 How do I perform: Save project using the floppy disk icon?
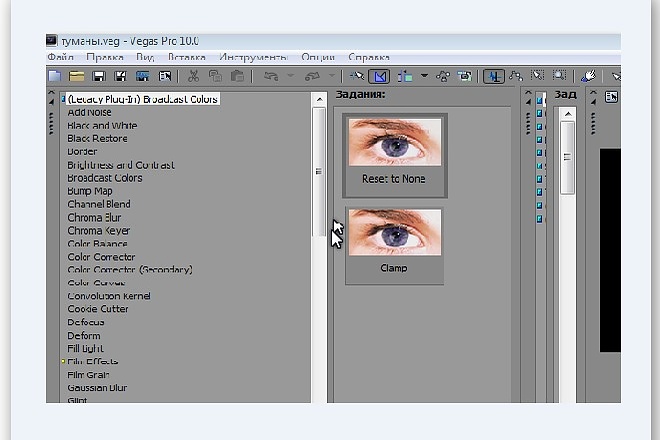(x=98, y=76)
